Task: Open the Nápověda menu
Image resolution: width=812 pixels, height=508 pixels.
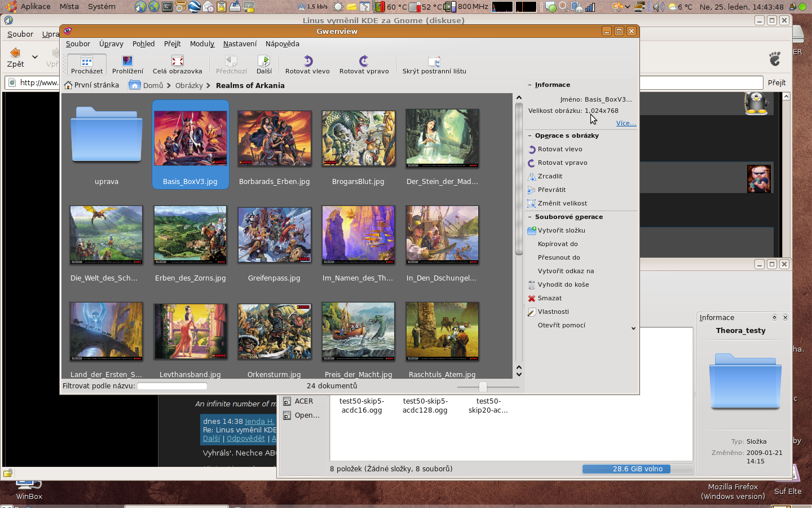Action: [282, 44]
